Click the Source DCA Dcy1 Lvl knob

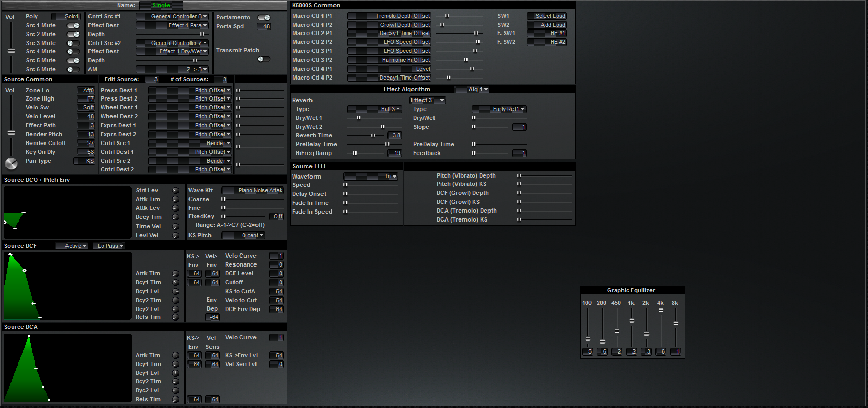tap(175, 373)
